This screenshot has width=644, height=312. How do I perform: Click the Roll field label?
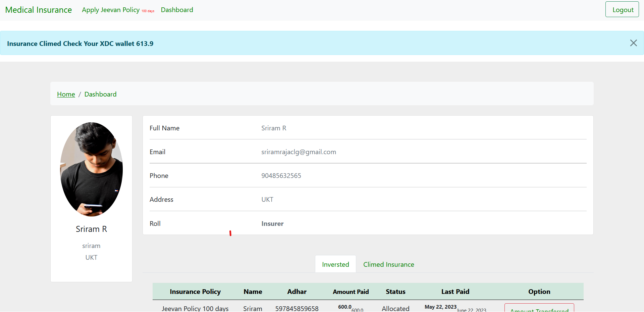pos(155,224)
